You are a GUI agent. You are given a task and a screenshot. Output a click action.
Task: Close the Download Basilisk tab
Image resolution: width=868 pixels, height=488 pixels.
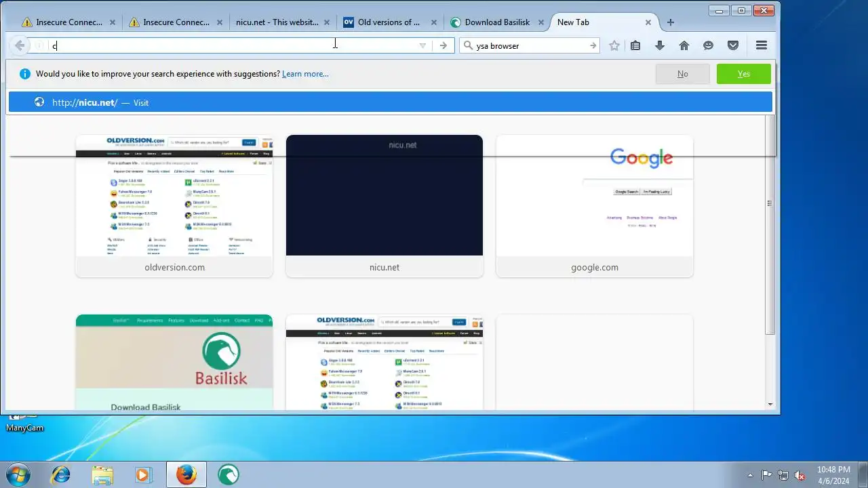point(541,22)
